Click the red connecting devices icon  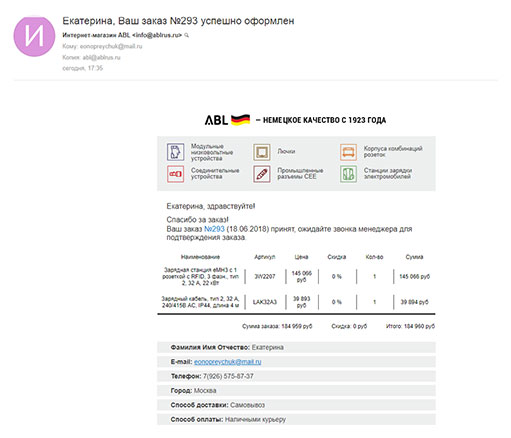click(175, 174)
